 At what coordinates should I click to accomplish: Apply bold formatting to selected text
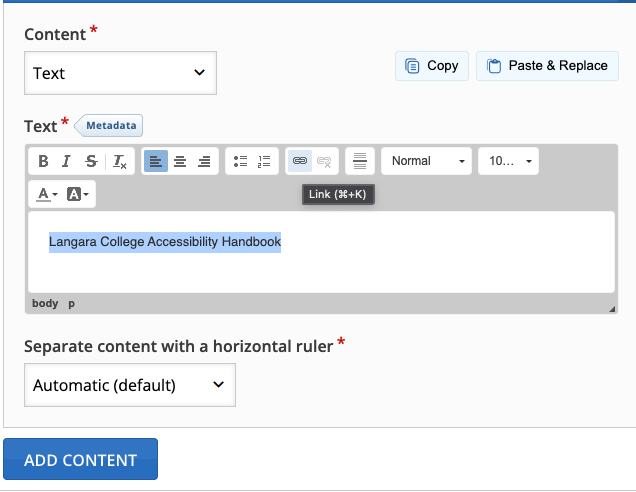[43, 161]
